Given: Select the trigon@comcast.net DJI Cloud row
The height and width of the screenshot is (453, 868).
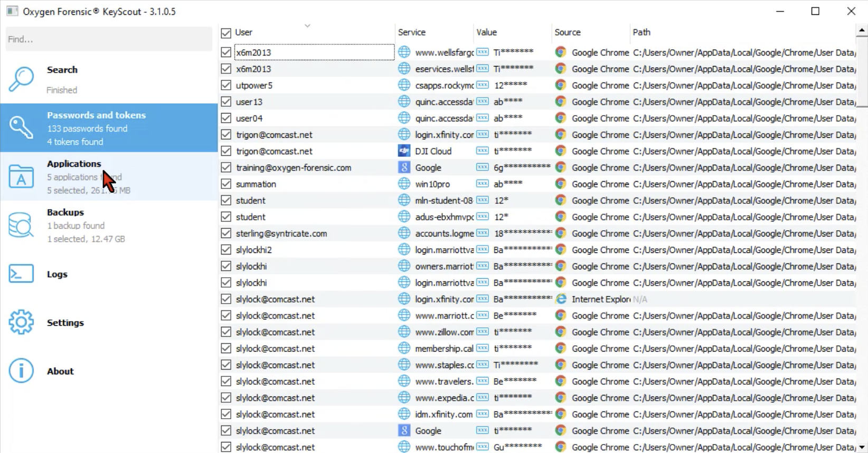Looking at the screenshot, I should coord(537,151).
